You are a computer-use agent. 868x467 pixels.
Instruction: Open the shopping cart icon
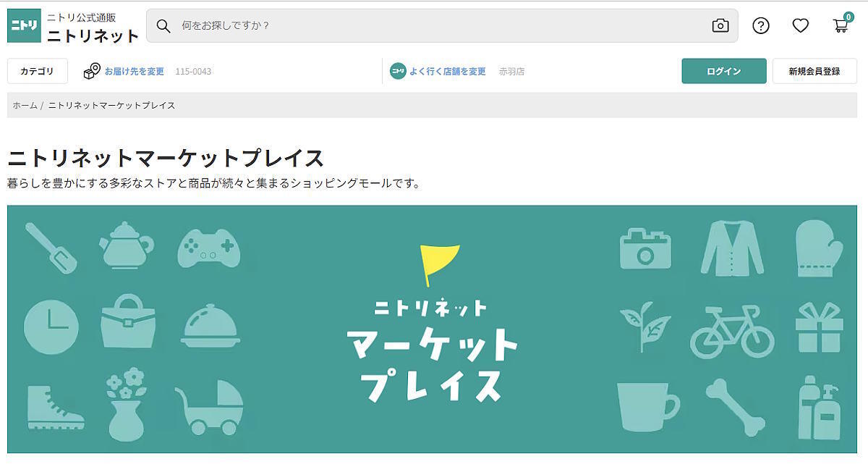[x=841, y=28]
